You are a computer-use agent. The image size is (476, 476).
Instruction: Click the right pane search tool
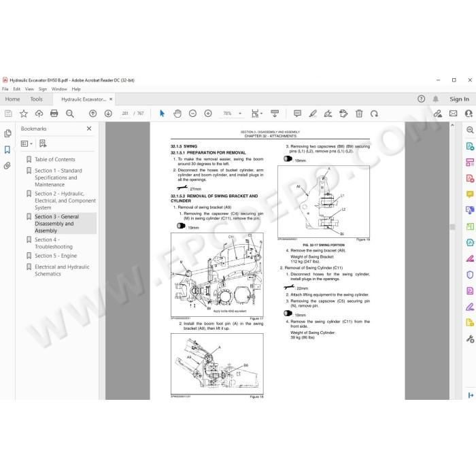tap(470, 130)
